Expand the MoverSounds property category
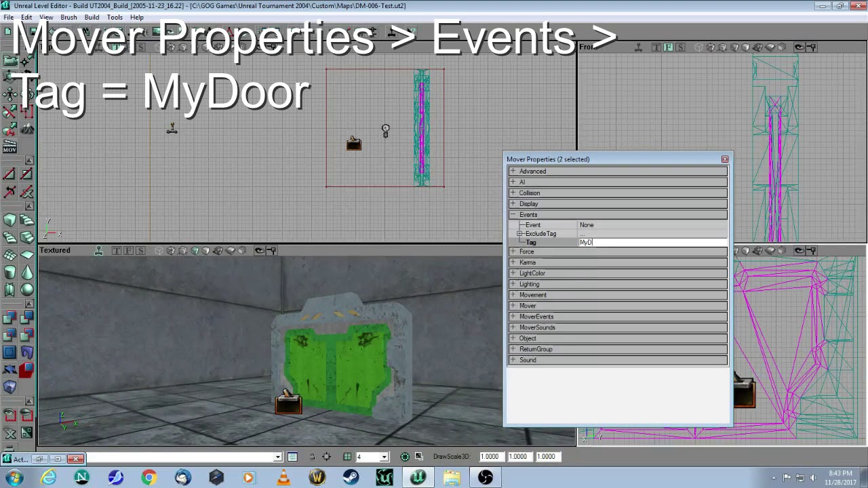Viewport: 868px width, 488px height. [513, 327]
